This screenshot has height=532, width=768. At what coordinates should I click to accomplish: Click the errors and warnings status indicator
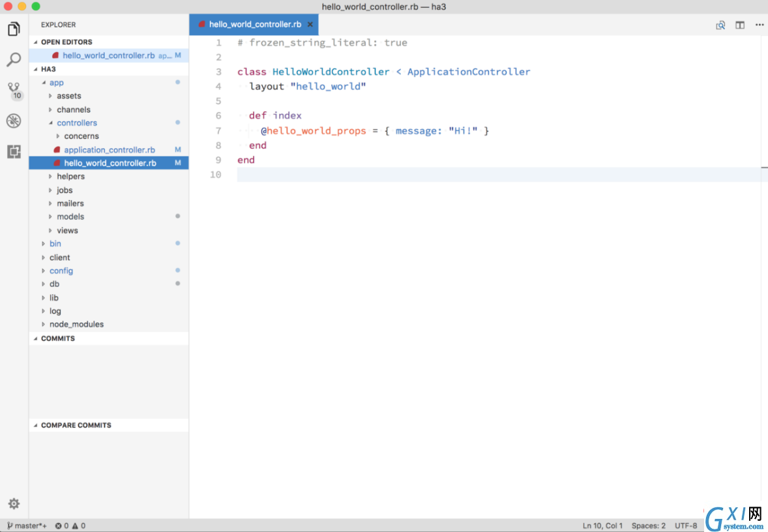point(70,525)
